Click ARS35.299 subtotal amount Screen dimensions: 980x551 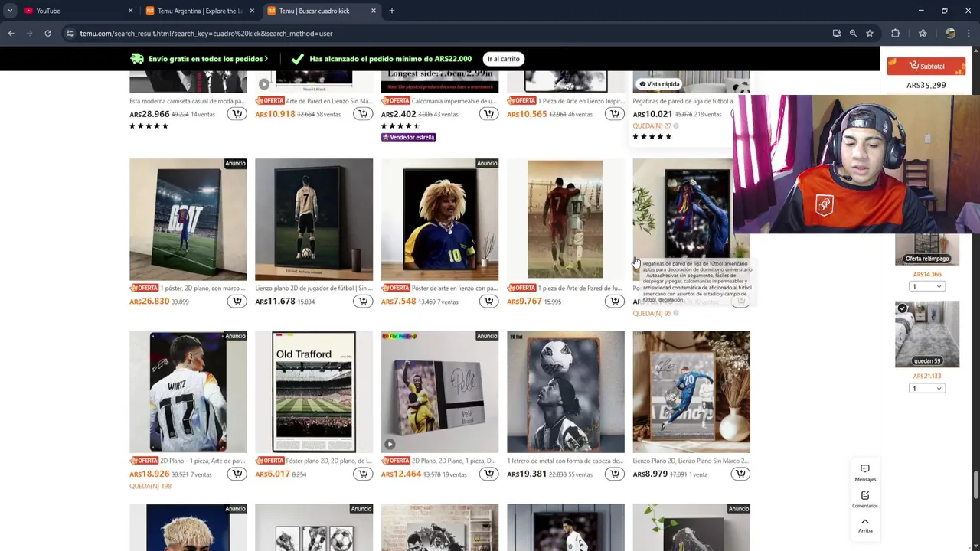pyautogui.click(x=926, y=85)
